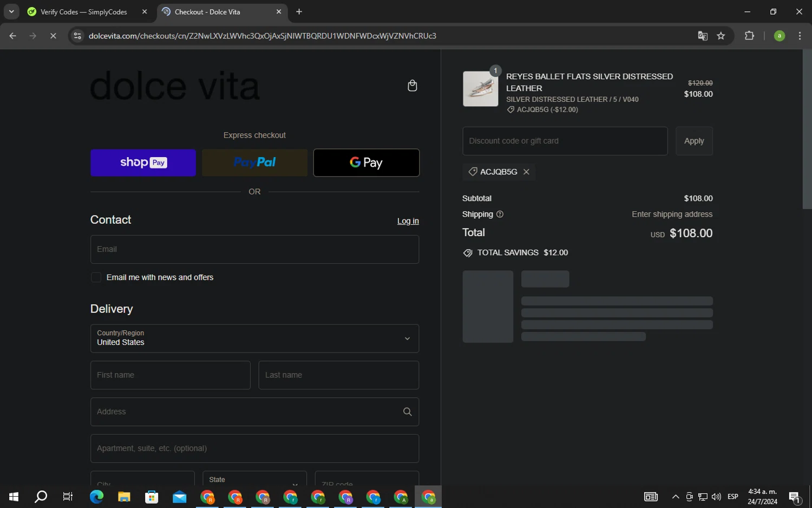This screenshot has width=812, height=508.
Task: Open the Windows Start menu
Action: click(14, 497)
